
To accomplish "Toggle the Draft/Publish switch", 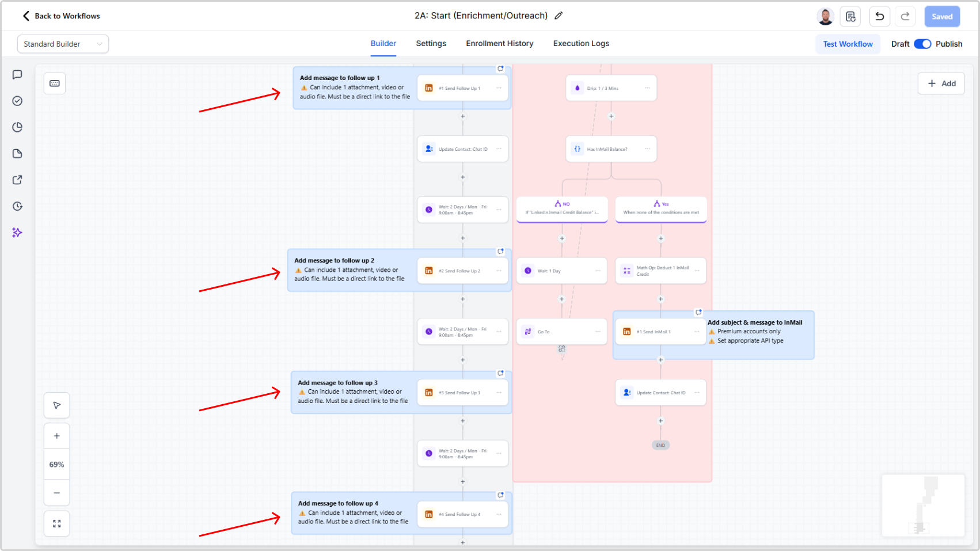I will 922,44.
